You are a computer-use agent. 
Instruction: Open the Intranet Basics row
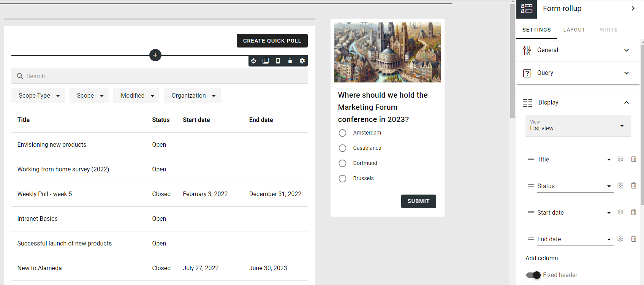point(160,219)
